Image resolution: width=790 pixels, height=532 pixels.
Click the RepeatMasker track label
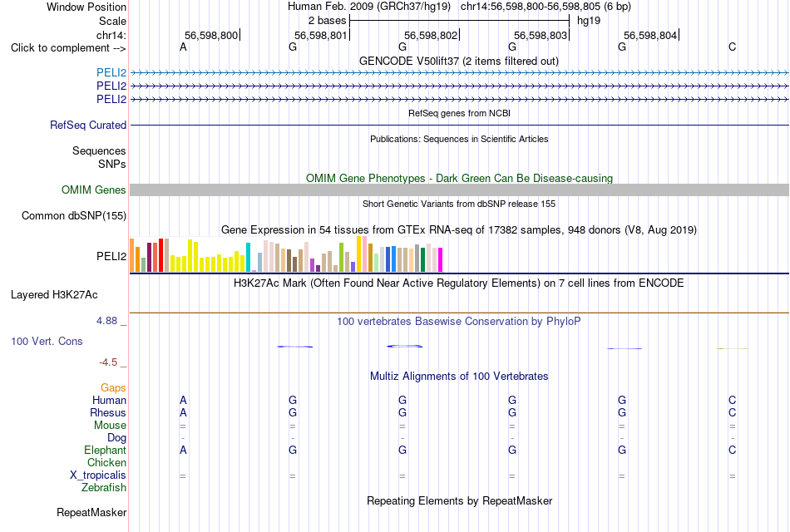tap(91, 512)
